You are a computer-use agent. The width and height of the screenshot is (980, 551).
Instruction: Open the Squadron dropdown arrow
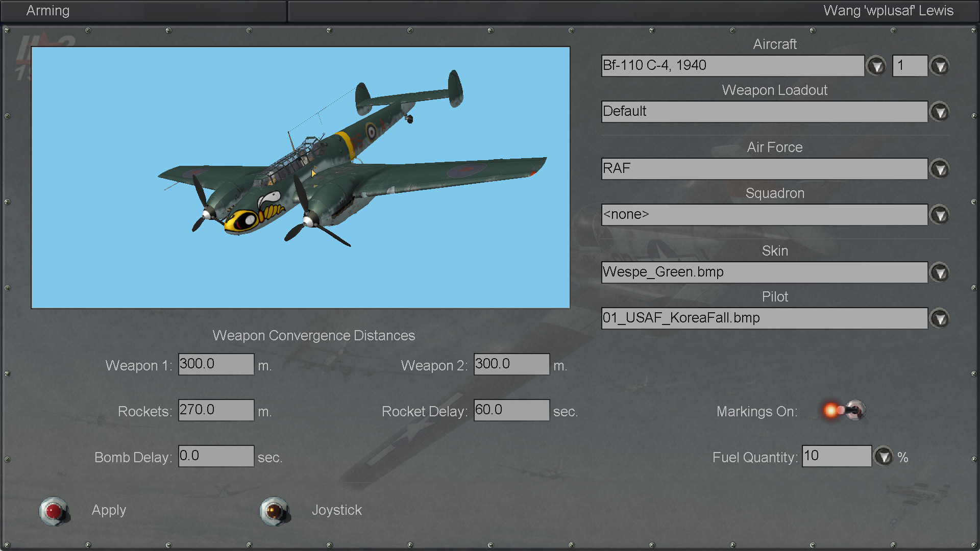click(x=940, y=215)
